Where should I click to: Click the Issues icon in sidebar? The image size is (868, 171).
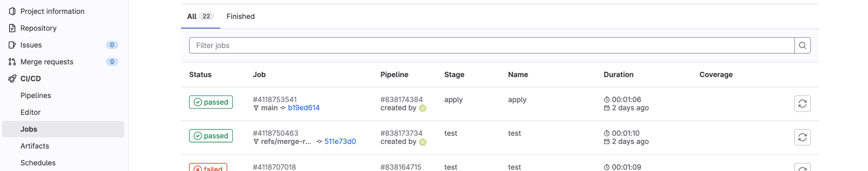point(12,45)
